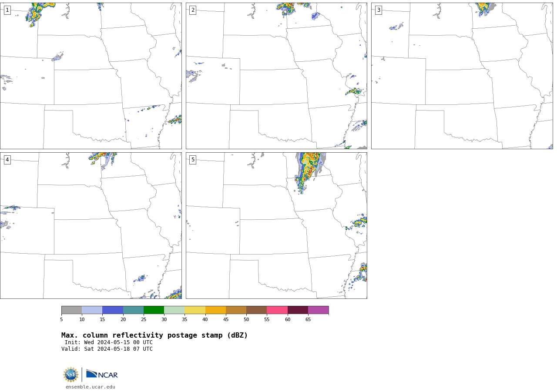557x392 pixels.
Task: Click the colorbar tick label 30
Action: click(x=164, y=320)
